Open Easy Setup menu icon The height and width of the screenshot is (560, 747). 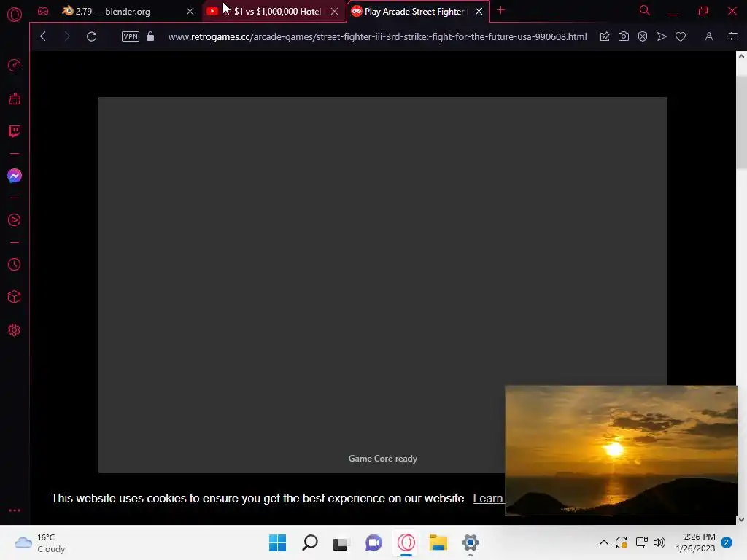click(x=733, y=36)
